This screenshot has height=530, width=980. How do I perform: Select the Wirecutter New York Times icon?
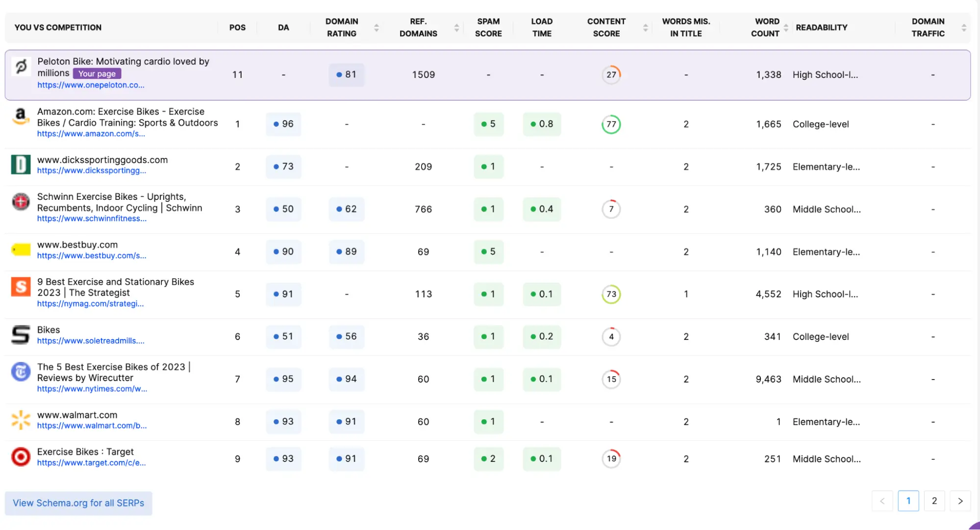21,372
